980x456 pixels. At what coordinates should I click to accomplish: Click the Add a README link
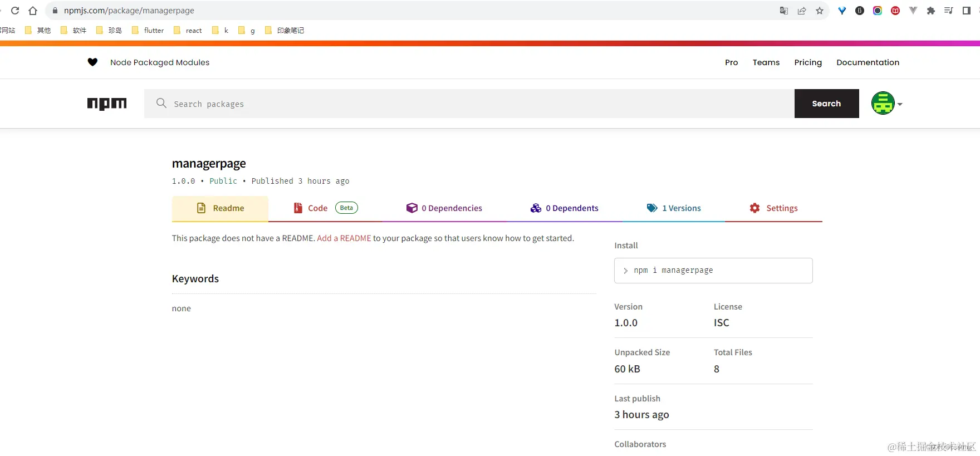click(x=344, y=238)
